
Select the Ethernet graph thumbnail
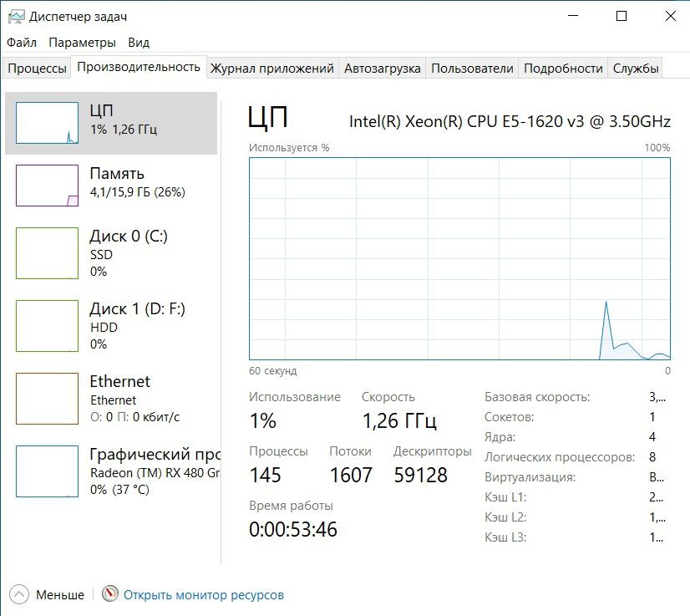[47, 399]
